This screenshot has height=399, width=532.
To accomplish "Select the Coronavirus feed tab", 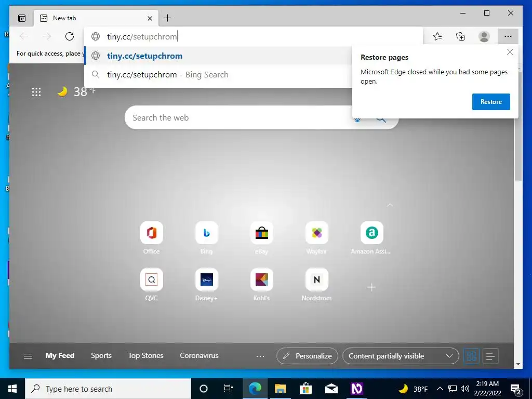I will (x=199, y=355).
